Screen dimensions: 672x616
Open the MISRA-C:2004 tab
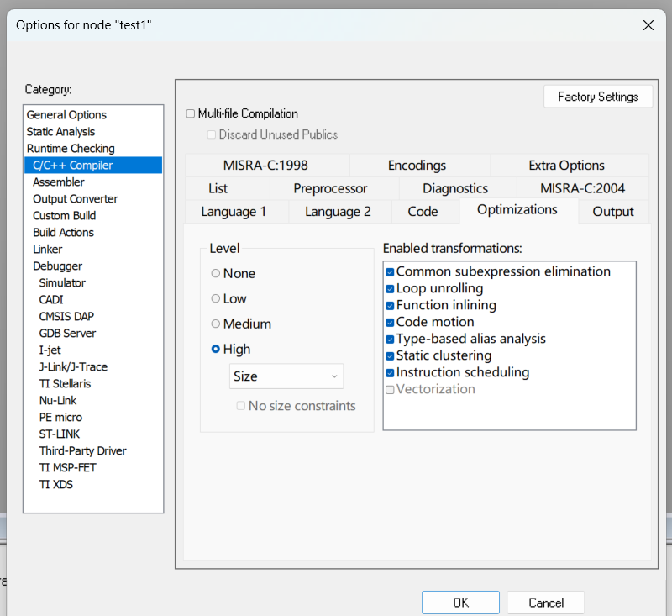(582, 188)
